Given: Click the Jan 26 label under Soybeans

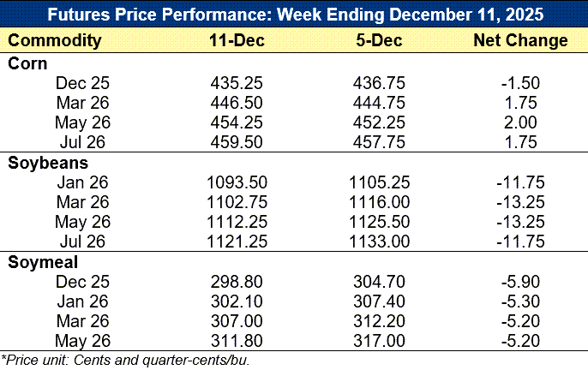Looking at the screenshot, I should (82, 181).
